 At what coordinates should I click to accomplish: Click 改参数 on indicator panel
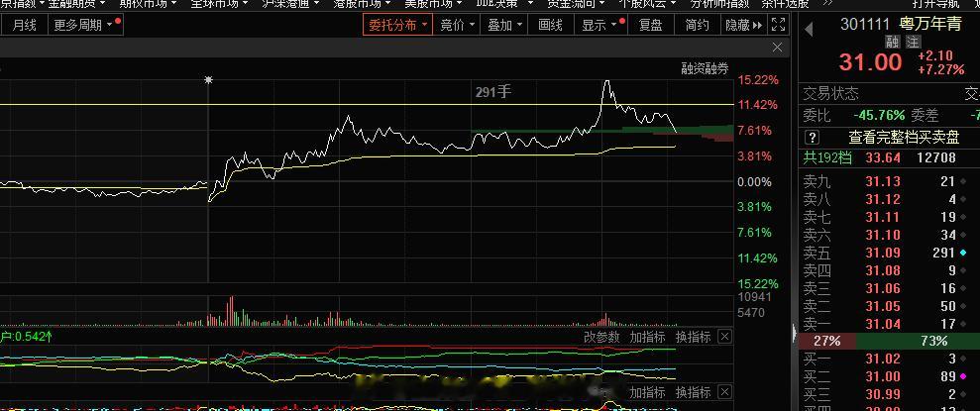tap(601, 338)
